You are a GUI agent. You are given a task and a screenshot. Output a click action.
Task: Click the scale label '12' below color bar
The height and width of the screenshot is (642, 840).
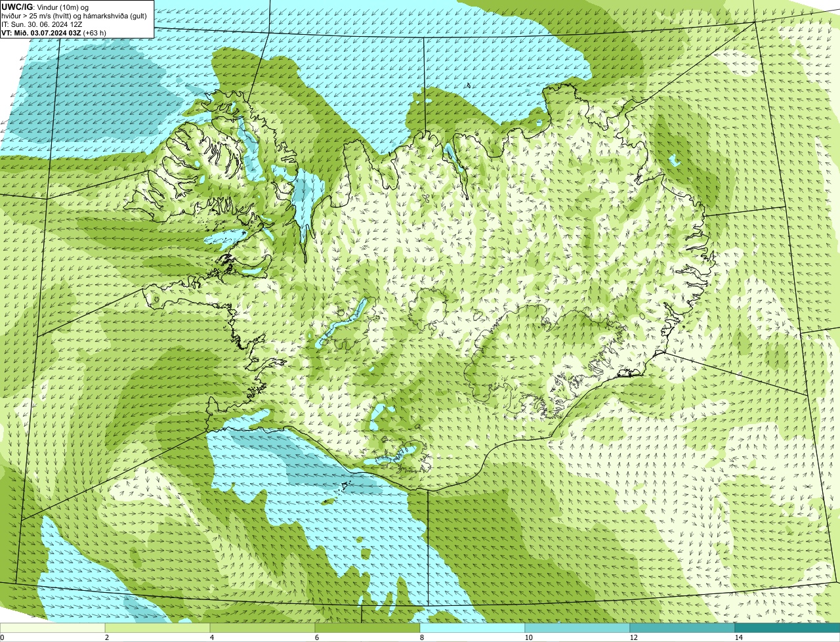pos(633,637)
